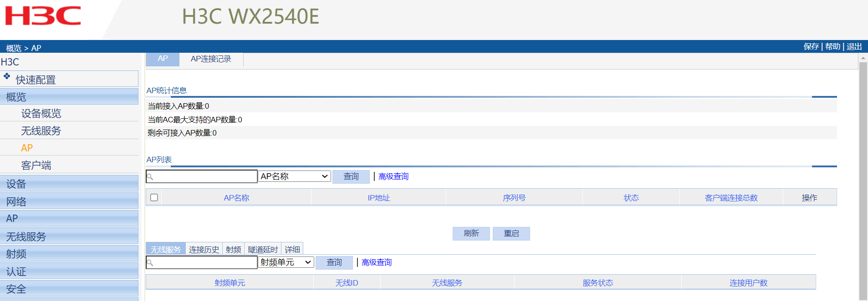868x301 pixels.
Task: Expand the 设备 menu section
Action: click(x=69, y=184)
